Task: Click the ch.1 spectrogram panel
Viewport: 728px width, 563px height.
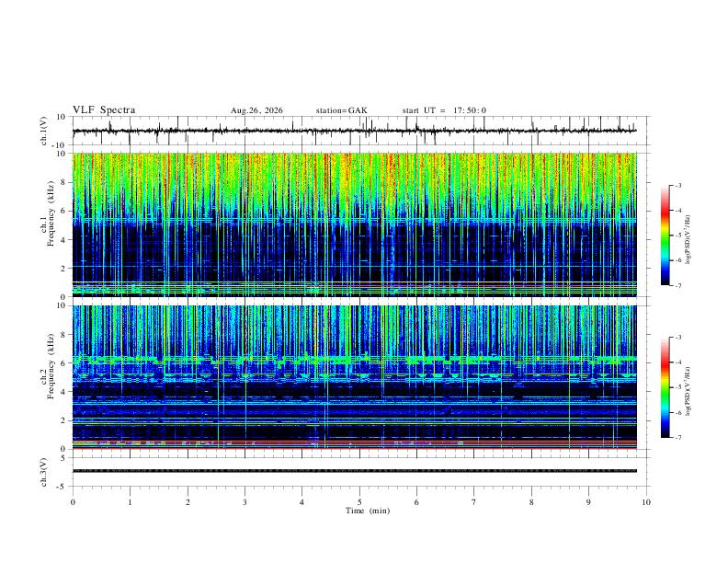Action: click(355, 224)
